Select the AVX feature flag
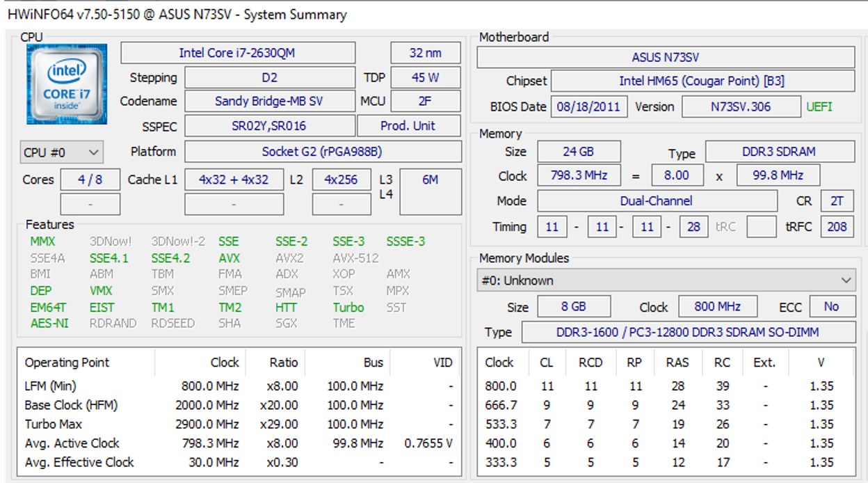Image resolution: width=868 pixels, height=483 pixels. point(230,258)
